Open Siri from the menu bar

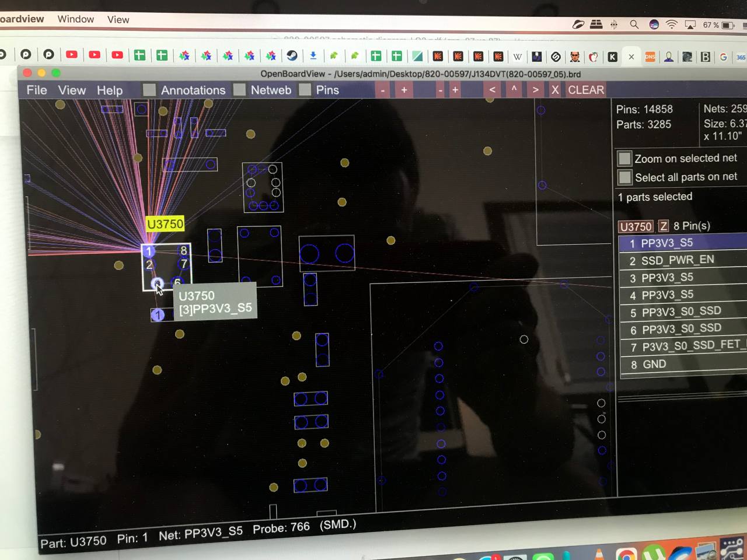(654, 24)
